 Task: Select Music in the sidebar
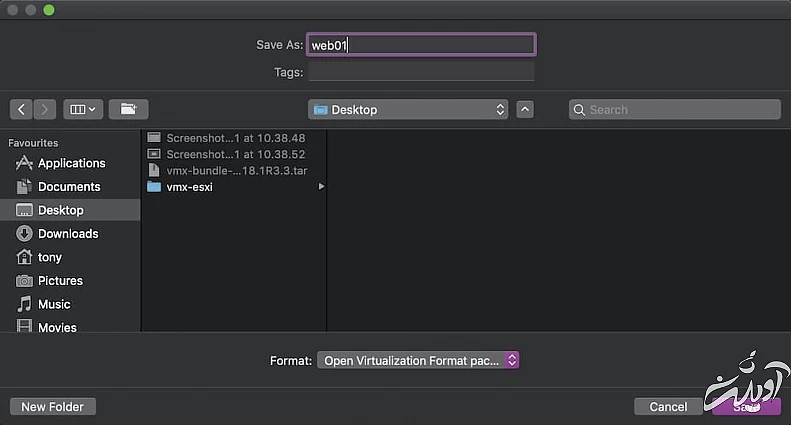[x=54, y=304]
